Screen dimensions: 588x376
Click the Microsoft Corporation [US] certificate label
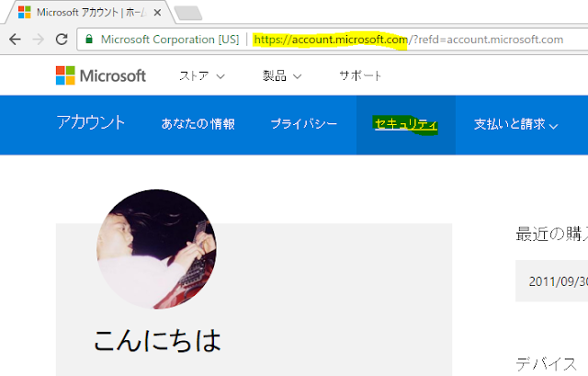(x=170, y=40)
